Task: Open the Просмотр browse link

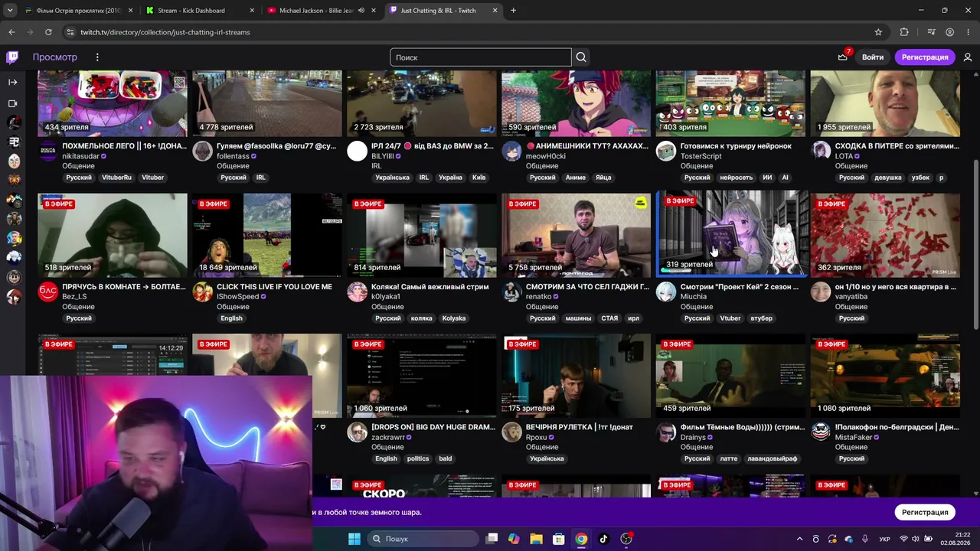Action: coord(54,57)
